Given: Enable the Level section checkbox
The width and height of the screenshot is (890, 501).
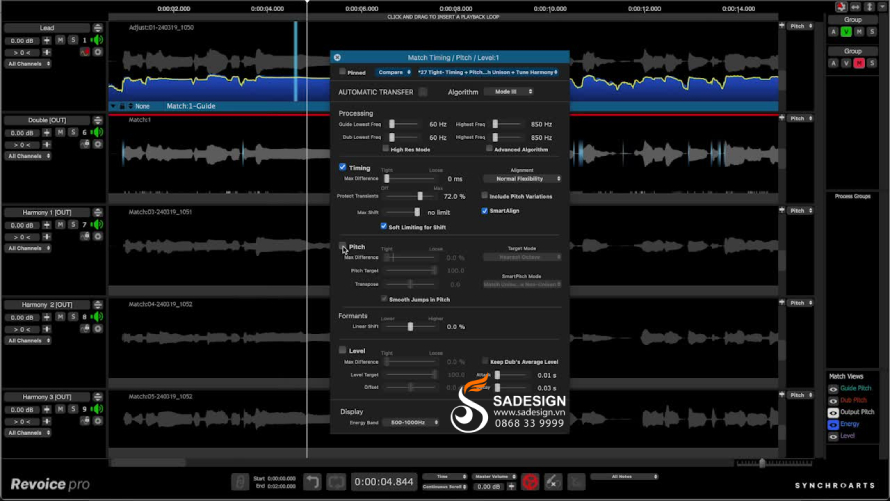Looking at the screenshot, I should (x=342, y=350).
